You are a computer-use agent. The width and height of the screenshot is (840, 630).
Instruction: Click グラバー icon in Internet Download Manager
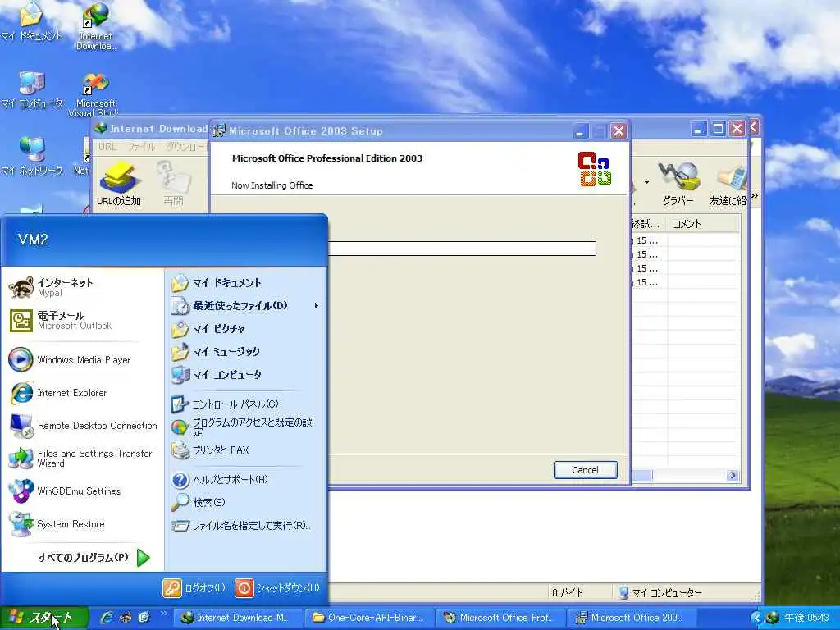click(x=678, y=184)
